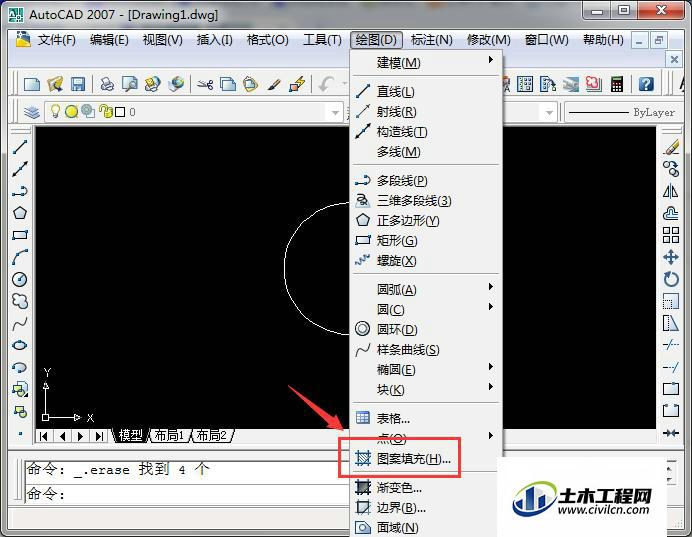The image size is (692, 537).
Task: Choose 边界(B)... from draw menu
Action: (x=427, y=507)
